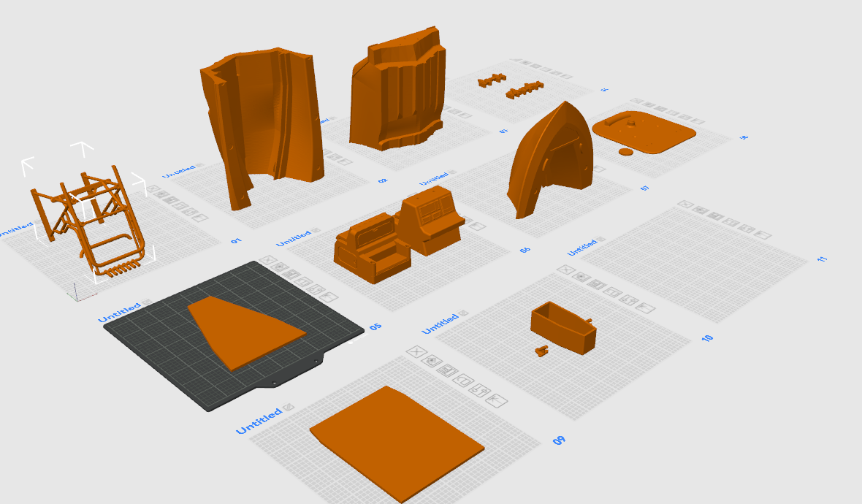
Task: Remove plate 05 using its X icon
Action: [268, 260]
